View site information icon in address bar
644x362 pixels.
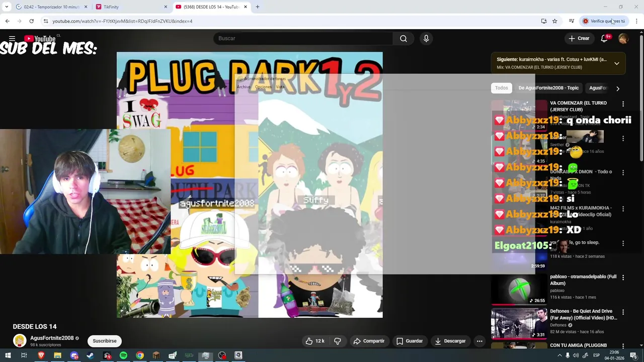click(46, 21)
